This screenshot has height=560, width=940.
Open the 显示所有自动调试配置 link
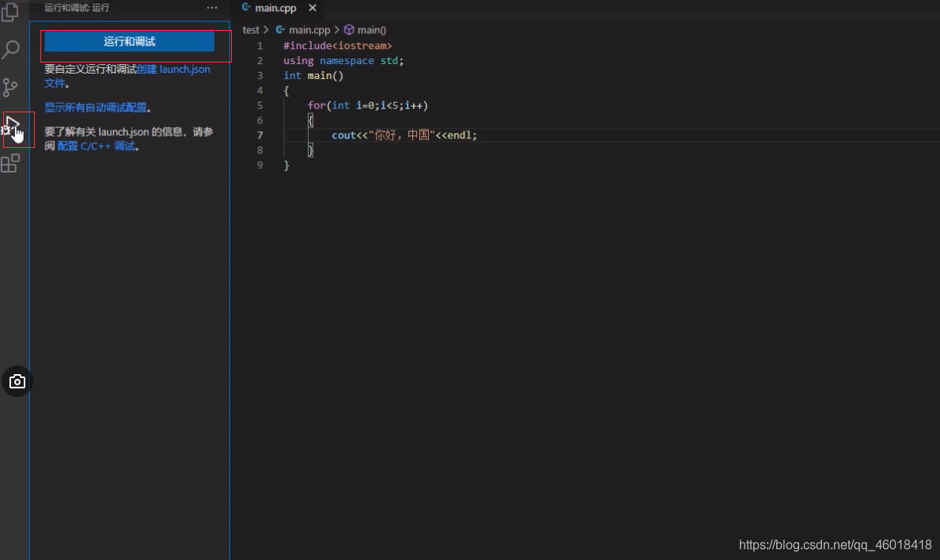tap(95, 108)
